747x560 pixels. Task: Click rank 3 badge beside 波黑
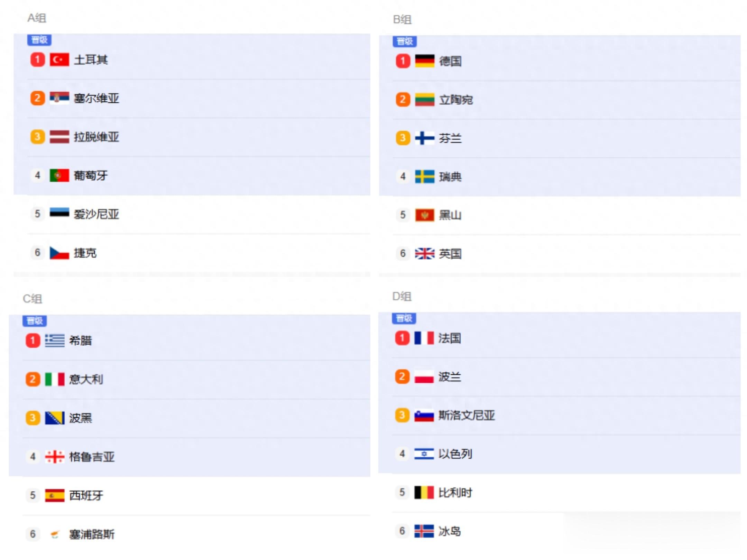point(33,418)
